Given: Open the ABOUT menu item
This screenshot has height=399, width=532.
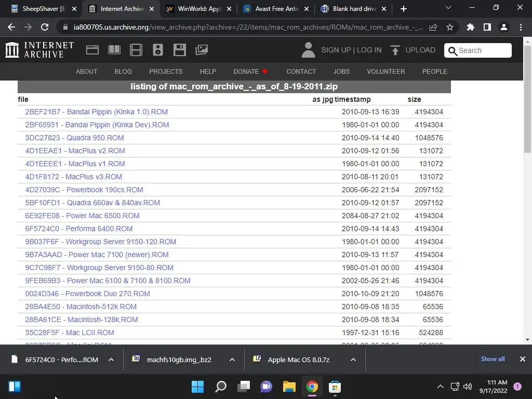Looking at the screenshot, I should pos(87,72).
